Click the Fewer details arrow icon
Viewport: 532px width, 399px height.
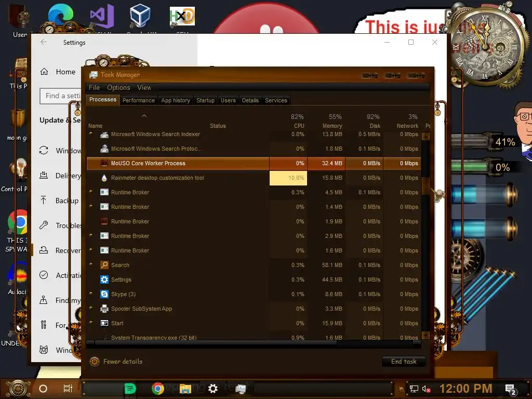[x=95, y=362]
